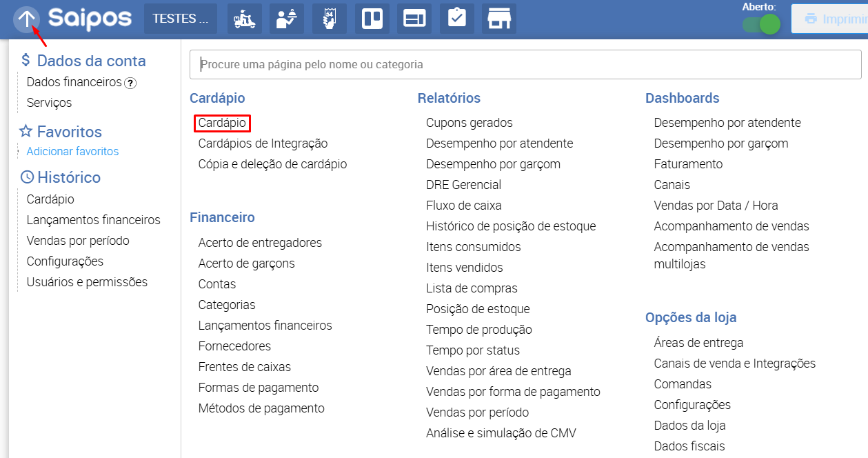Open Cardápio page under Cardápio section

(222, 123)
